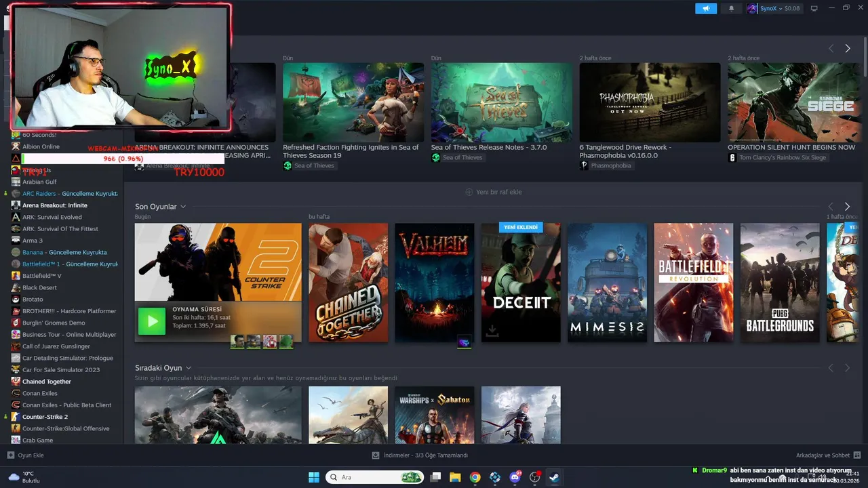Switch to Big Picture mode monitor icon
868x488 pixels.
click(814, 8)
